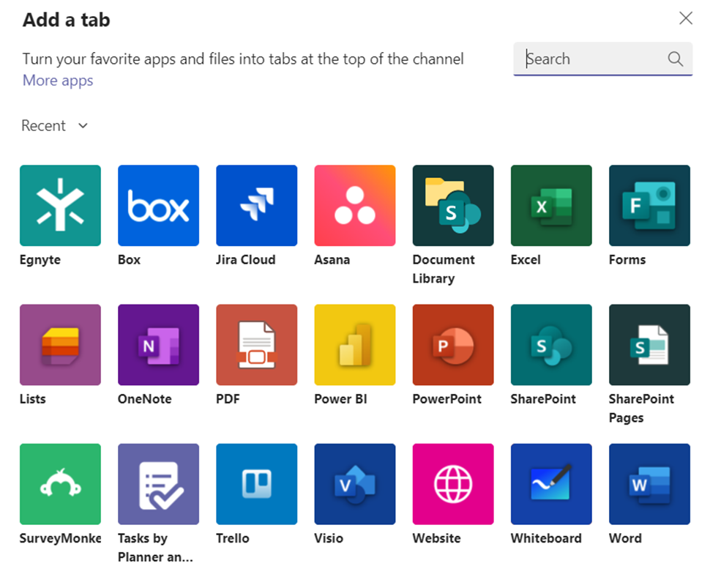
Task: Open the Whiteboard app tile
Action: (550, 484)
